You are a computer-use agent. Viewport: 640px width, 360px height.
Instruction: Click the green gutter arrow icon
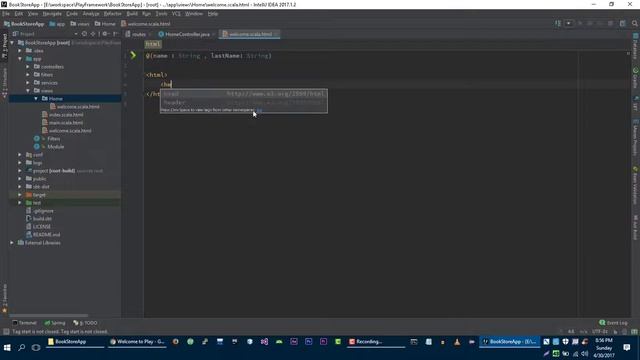pos(133,55)
